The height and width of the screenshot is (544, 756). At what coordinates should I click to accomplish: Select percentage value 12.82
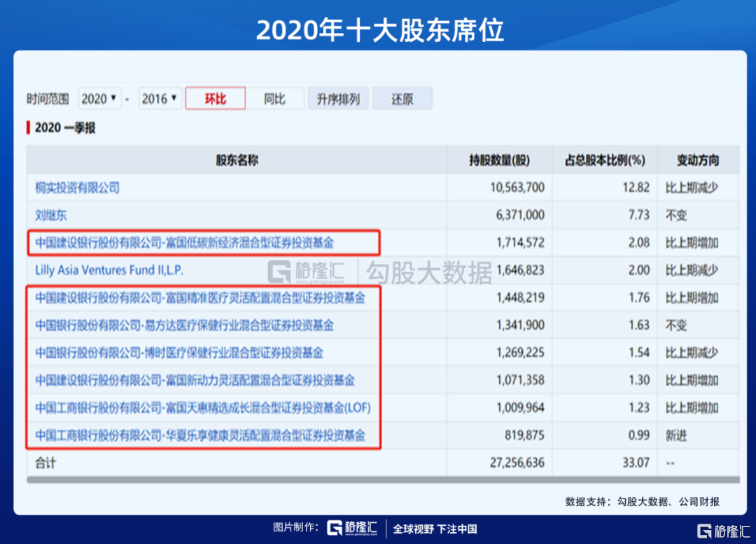point(636,188)
